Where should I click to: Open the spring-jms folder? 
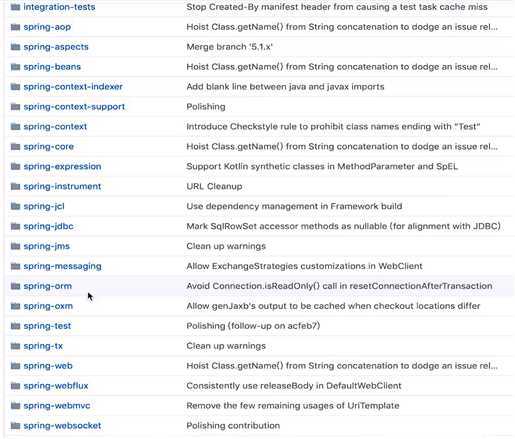pos(47,246)
